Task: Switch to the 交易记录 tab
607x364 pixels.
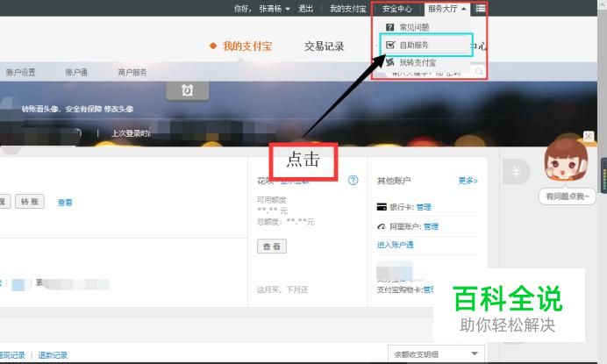Action: tap(324, 46)
